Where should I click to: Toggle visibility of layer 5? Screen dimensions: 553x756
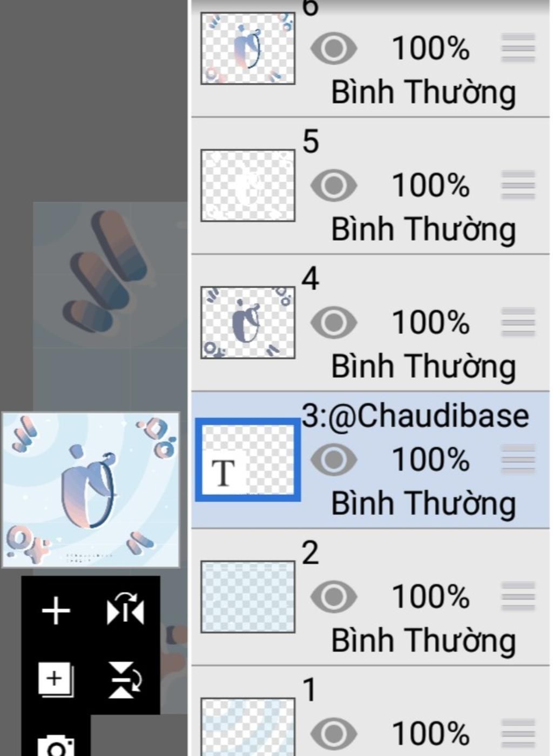(x=333, y=186)
